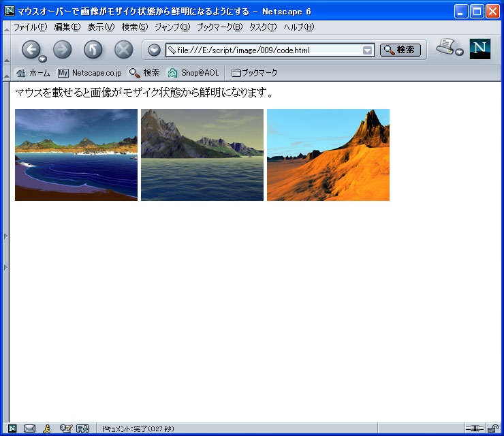Click the マウスを載せると page heading text
The width and height of the screenshot is (504, 436).
coord(144,93)
